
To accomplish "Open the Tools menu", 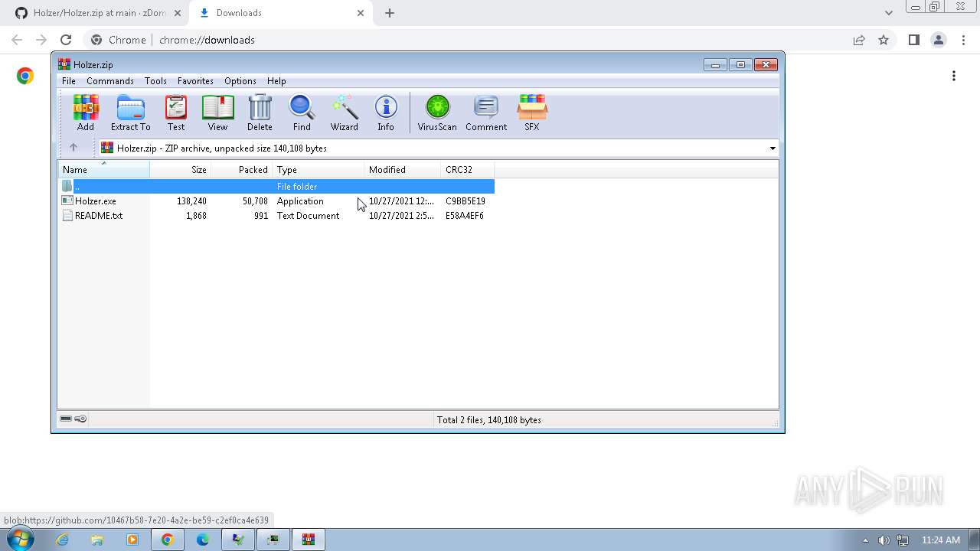I will [155, 81].
